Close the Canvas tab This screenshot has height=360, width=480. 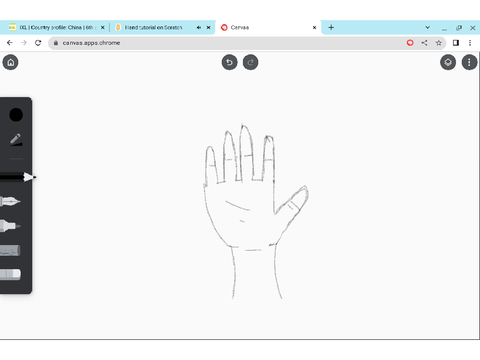314,27
